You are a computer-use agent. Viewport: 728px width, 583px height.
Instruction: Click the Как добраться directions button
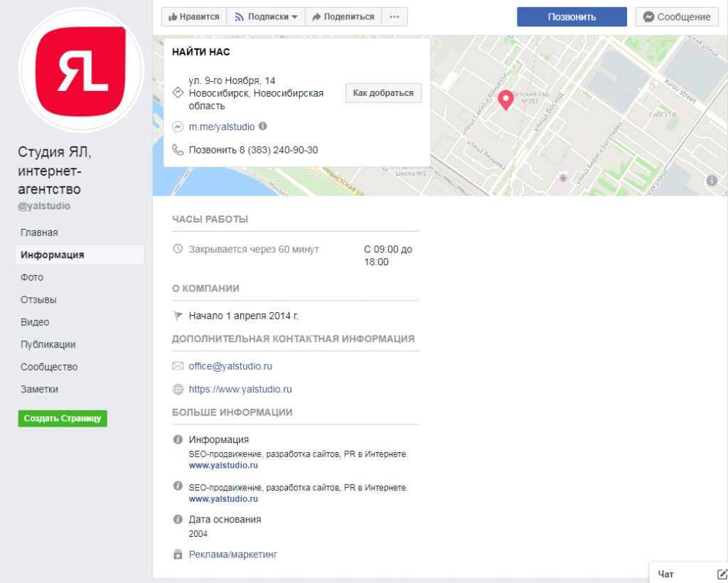coord(383,93)
